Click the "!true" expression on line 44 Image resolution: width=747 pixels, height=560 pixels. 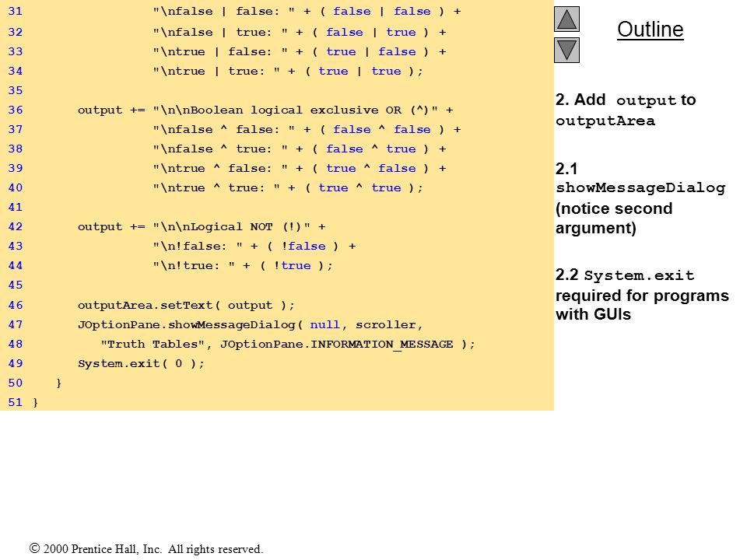click(292, 266)
